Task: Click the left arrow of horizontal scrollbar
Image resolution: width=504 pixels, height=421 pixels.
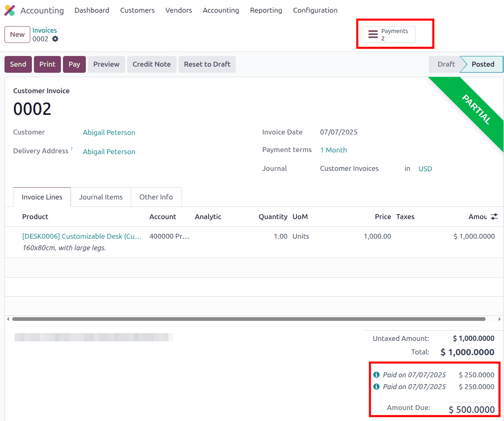Action: coord(8,319)
